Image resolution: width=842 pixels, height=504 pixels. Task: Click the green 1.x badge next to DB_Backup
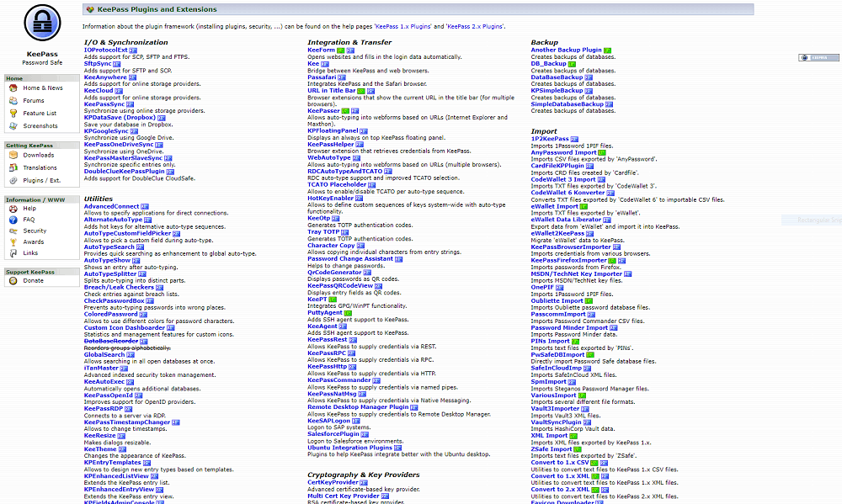pyautogui.click(x=572, y=64)
